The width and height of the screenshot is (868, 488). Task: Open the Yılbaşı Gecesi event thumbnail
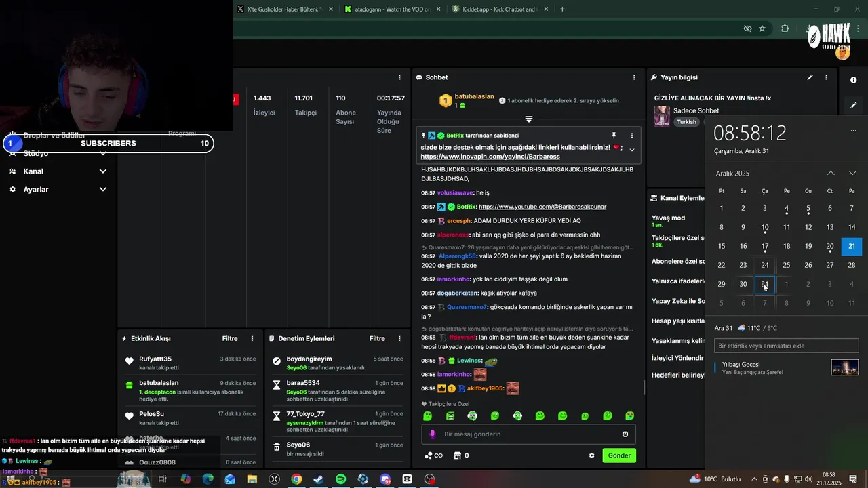tap(845, 367)
